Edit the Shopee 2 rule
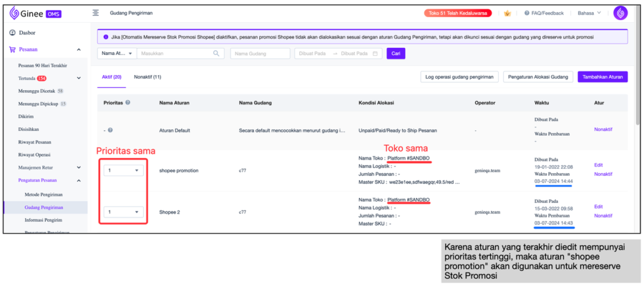This screenshot has width=644, height=286. tap(599, 207)
